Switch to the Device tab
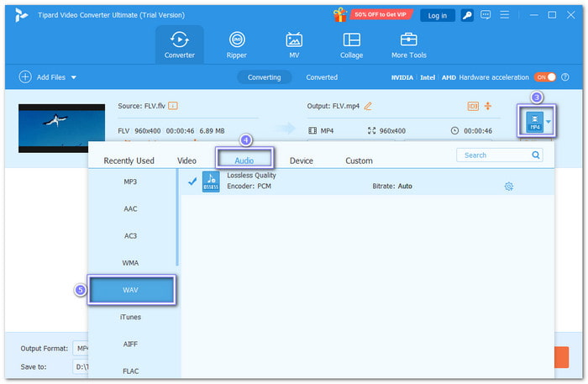 tap(301, 160)
